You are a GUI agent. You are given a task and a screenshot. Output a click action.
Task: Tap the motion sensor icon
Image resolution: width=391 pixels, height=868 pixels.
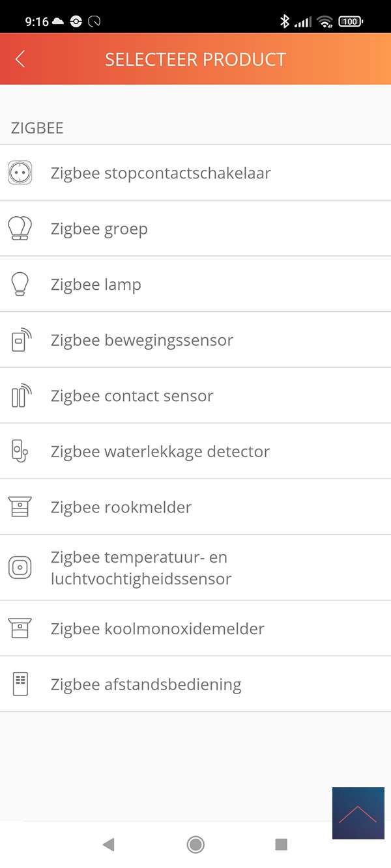coord(20,340)
